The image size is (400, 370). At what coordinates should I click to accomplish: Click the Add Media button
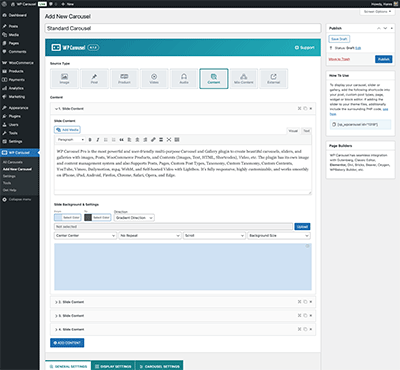pos(67,130)
